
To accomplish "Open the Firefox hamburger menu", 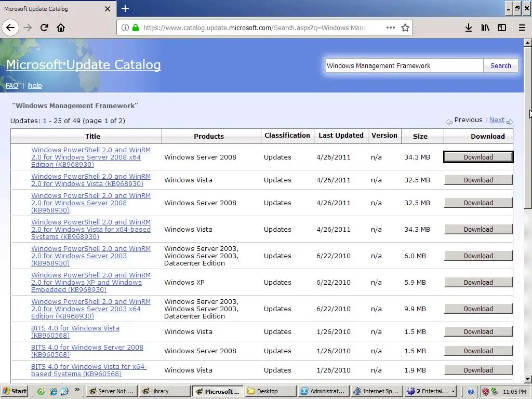I will 522,28.
